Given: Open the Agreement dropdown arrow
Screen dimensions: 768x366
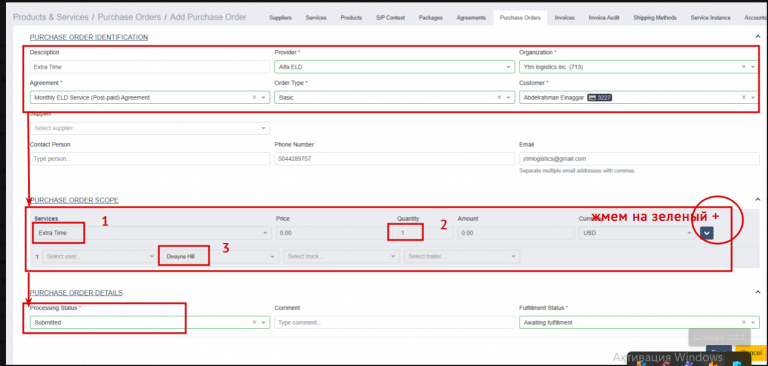Looking at the screenshot, I should pos(264,98).
